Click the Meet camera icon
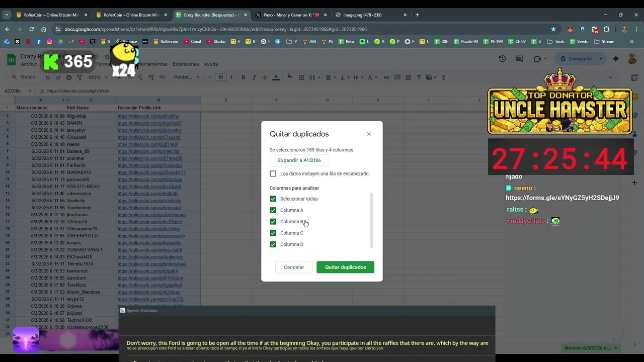This screenshot has height=362, width=644. point(537,59)
